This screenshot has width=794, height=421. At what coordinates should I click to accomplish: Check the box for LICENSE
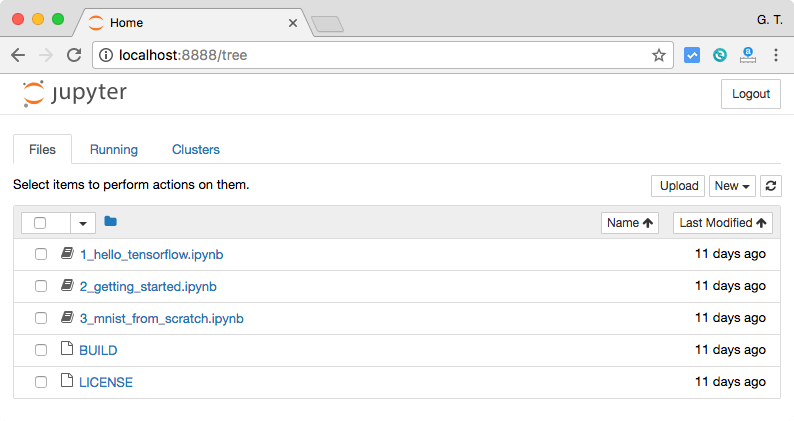tap(41, 382)
